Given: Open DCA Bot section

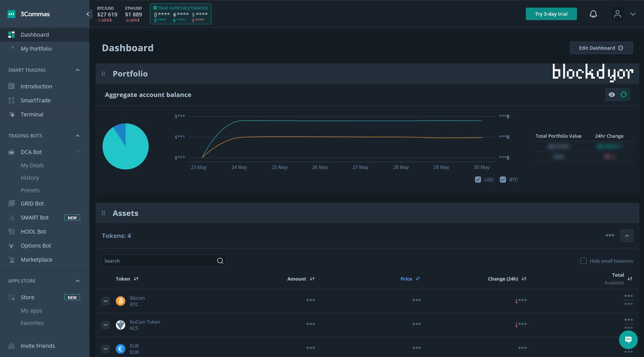Looking at the screenshot, I should tap(31, 152).
